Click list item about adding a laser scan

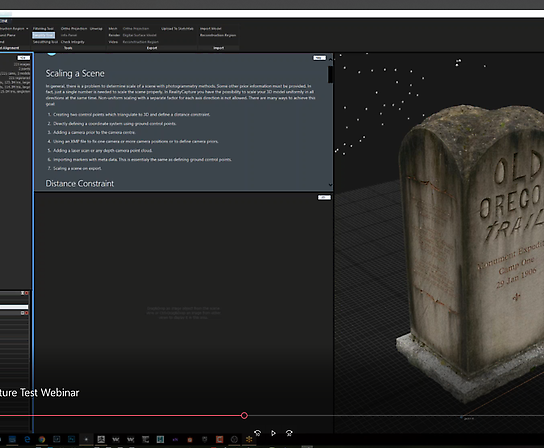pos(102,150)
